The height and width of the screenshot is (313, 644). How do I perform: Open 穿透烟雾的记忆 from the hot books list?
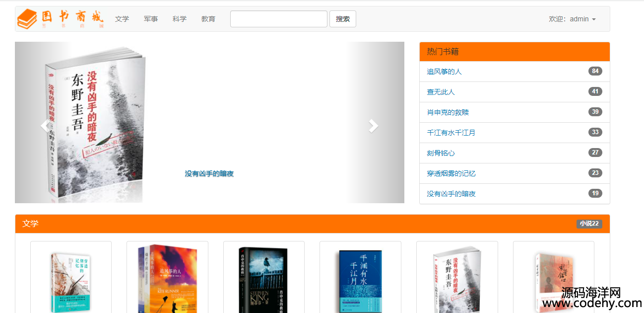[451, 173]
